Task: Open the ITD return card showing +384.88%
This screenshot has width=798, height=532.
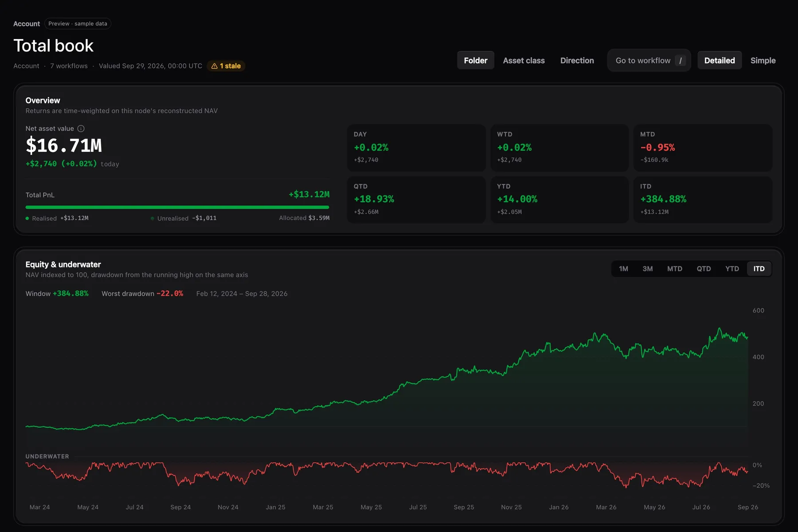Action: (x=703, y=200)
